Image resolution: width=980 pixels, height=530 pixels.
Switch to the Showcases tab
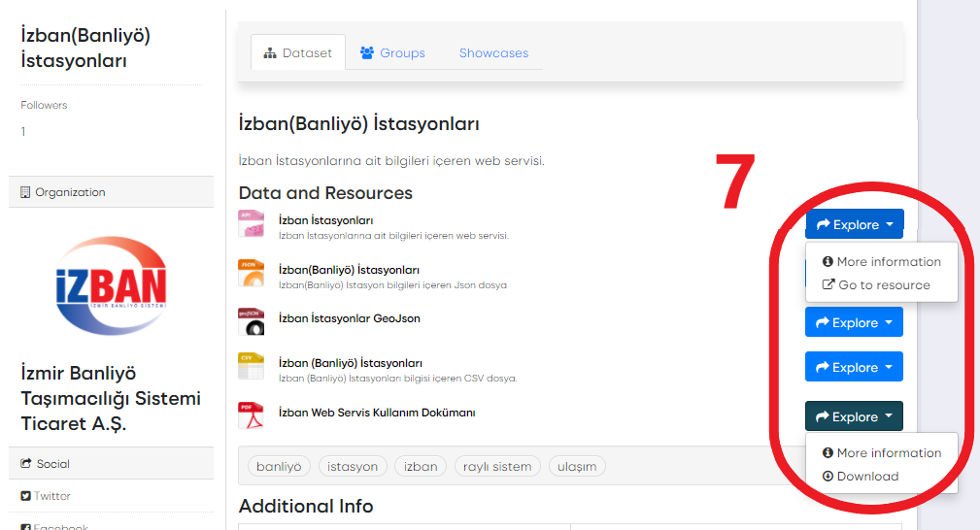(x=493, y=53)
